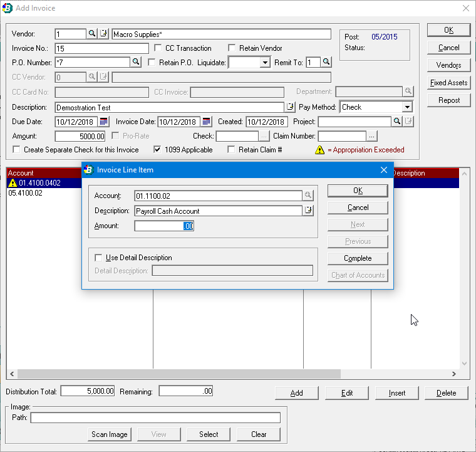Screen dimensions: 476x452
Task: Click Claim Number ellipsis browse button
Action: click(x=372, y=136)
